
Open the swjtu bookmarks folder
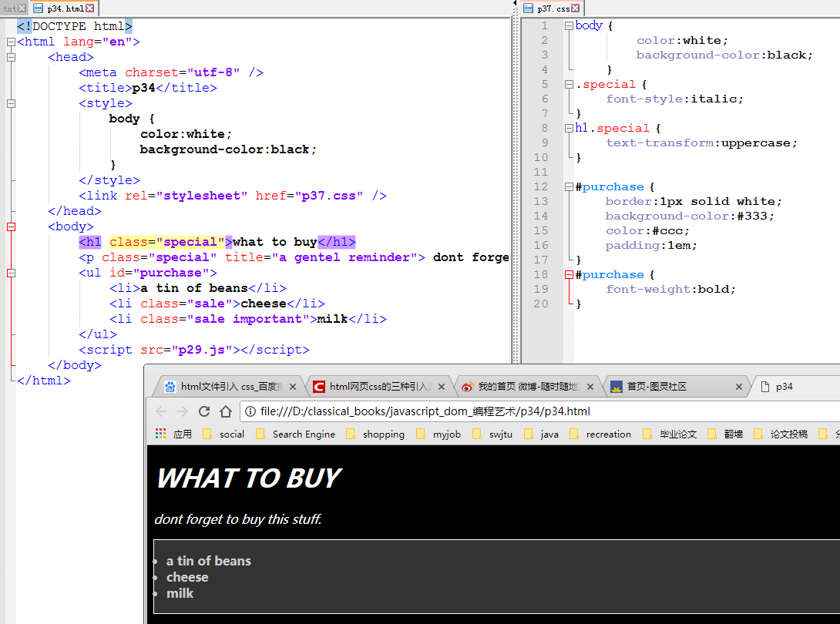(x=492, y=434)
